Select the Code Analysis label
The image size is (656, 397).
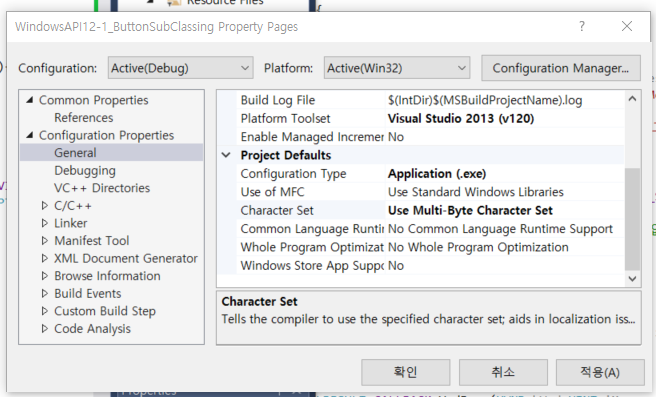coord(92,328)
